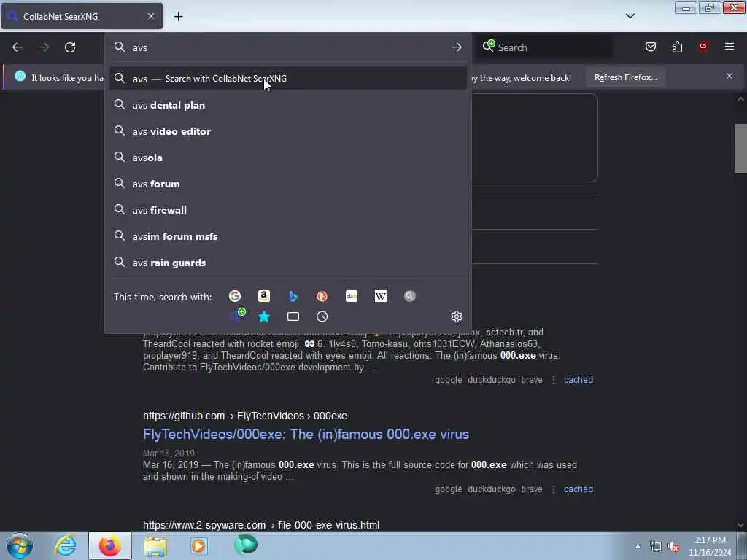Click the page vertical scrollbar thumb
The image size is (747, 560).
(x=740, y=148)
